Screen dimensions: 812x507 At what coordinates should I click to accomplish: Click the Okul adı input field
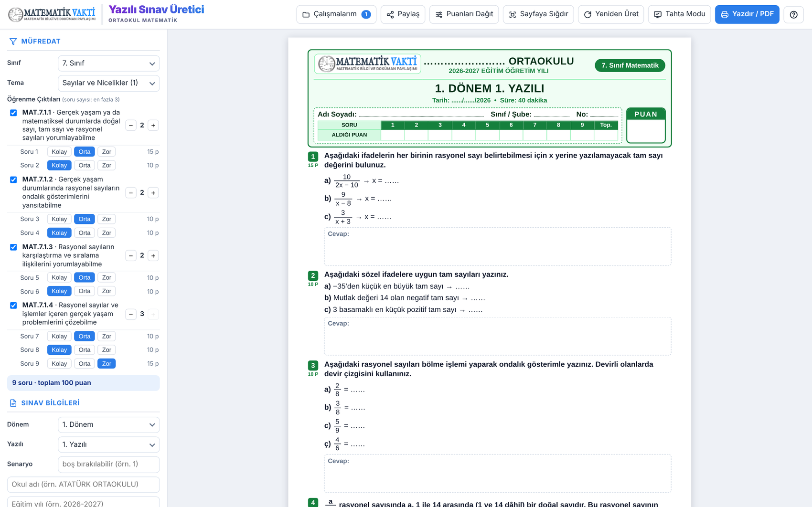click(83, 484)
